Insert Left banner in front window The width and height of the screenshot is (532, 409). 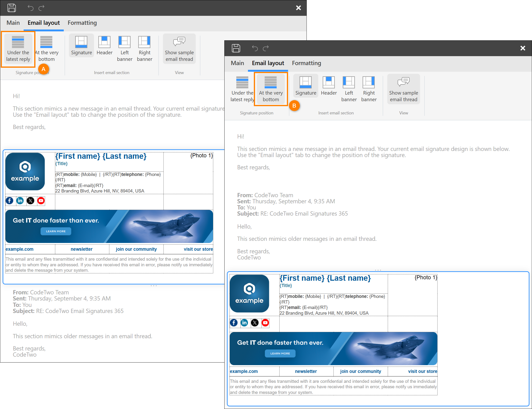(x=349, y=89)
